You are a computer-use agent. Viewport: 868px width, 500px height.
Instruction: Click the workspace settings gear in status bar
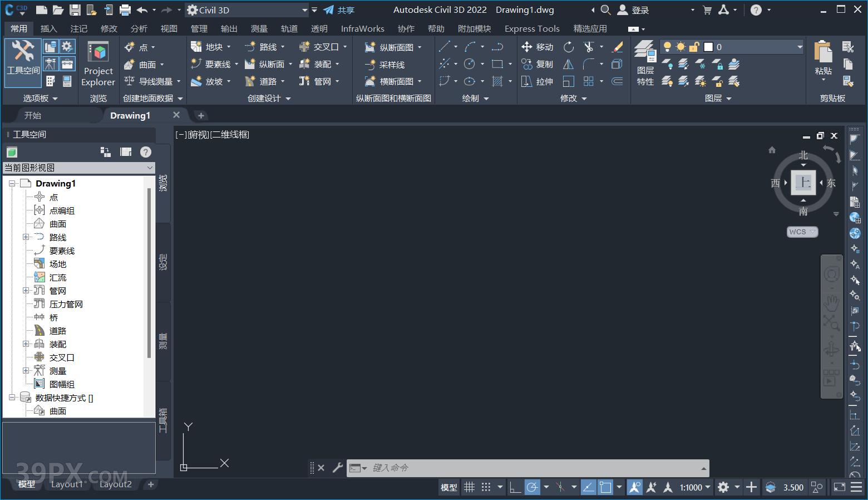coord(723,488)
